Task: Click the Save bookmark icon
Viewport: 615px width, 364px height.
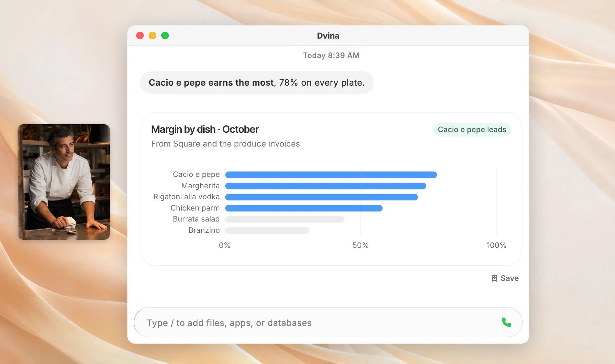Action: pos(494,278)
